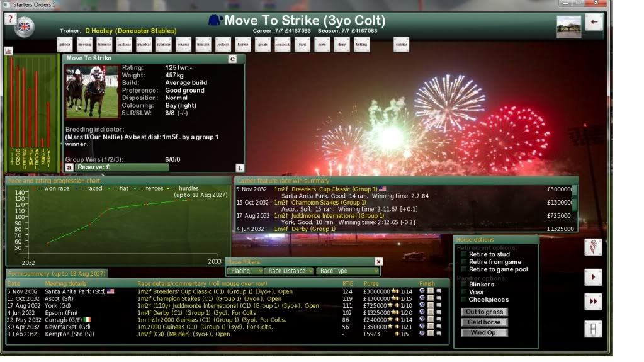This screenshot has width=644, height=362.
Task: Open the fixtures toolbar button
Action: (105, 44)
